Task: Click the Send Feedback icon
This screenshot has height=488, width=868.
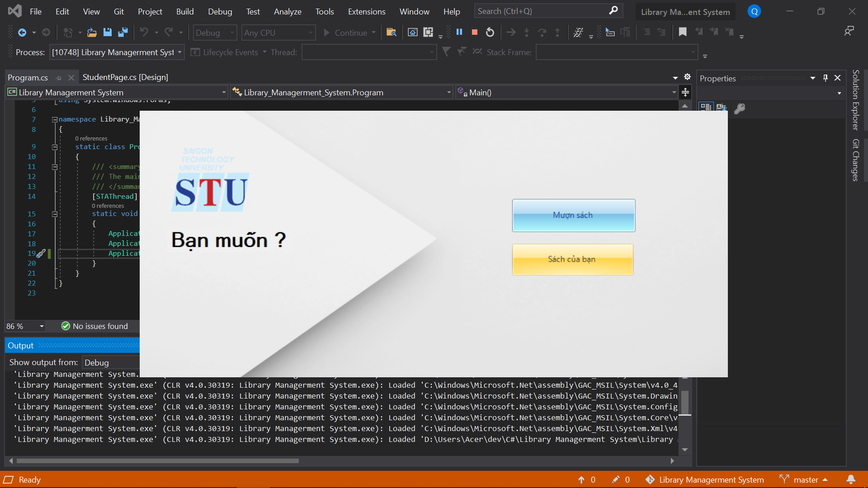Action: (x=849, y=31)
